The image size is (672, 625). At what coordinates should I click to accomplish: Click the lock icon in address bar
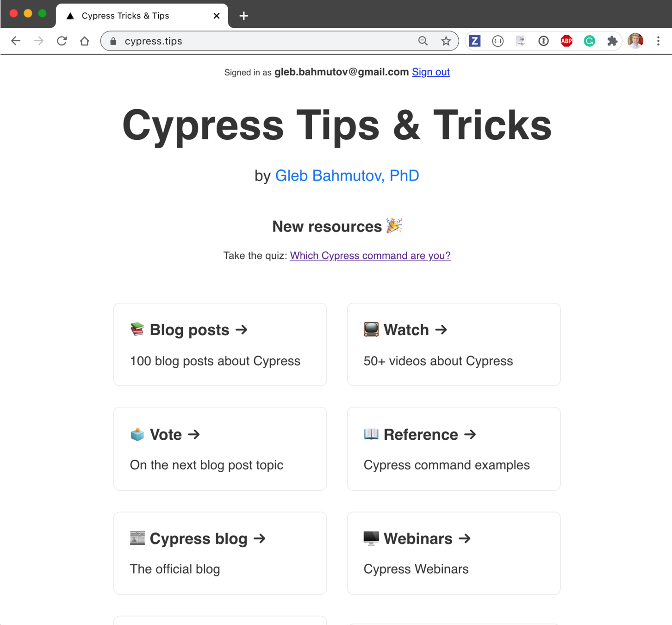click(113, 41)
